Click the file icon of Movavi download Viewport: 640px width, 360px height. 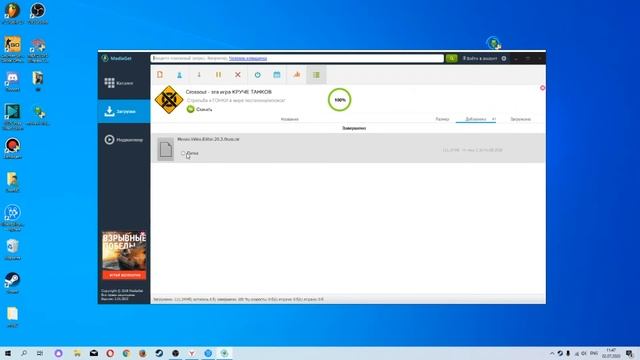166,149
